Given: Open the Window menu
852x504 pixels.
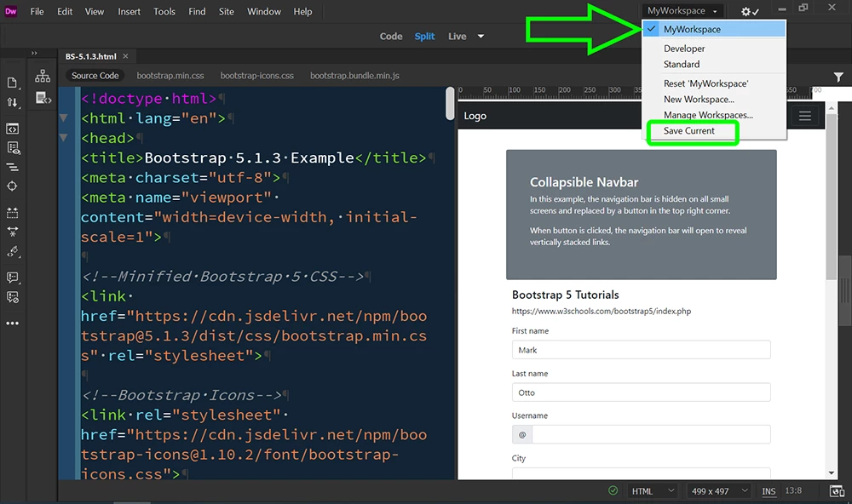Looking at the screenshot, I should pos(264,11).
